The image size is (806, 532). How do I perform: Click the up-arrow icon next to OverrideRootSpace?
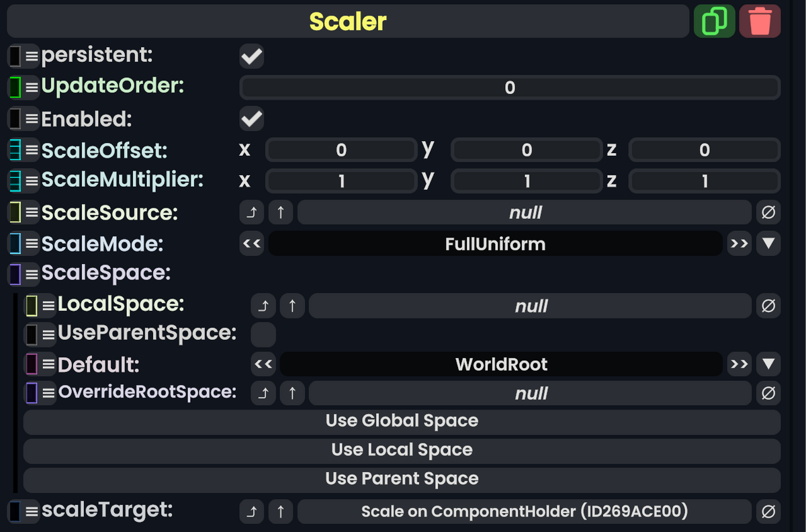point(292,393)
